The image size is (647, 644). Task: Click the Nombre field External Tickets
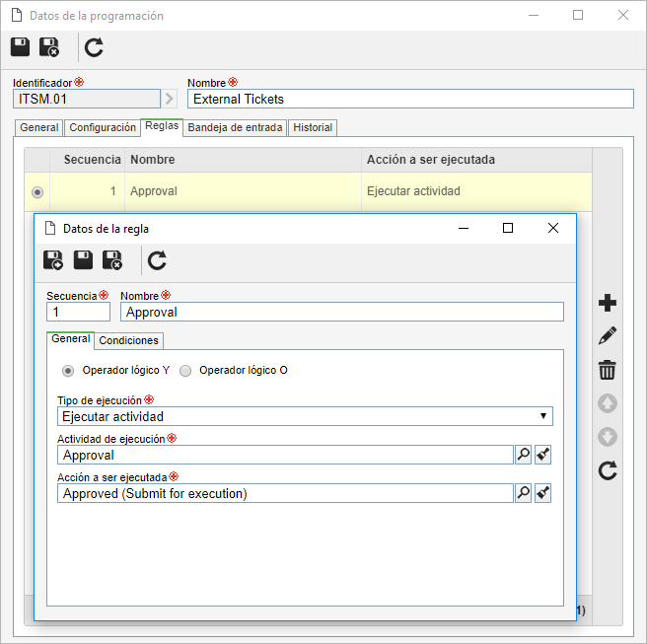tap(410, 99)
